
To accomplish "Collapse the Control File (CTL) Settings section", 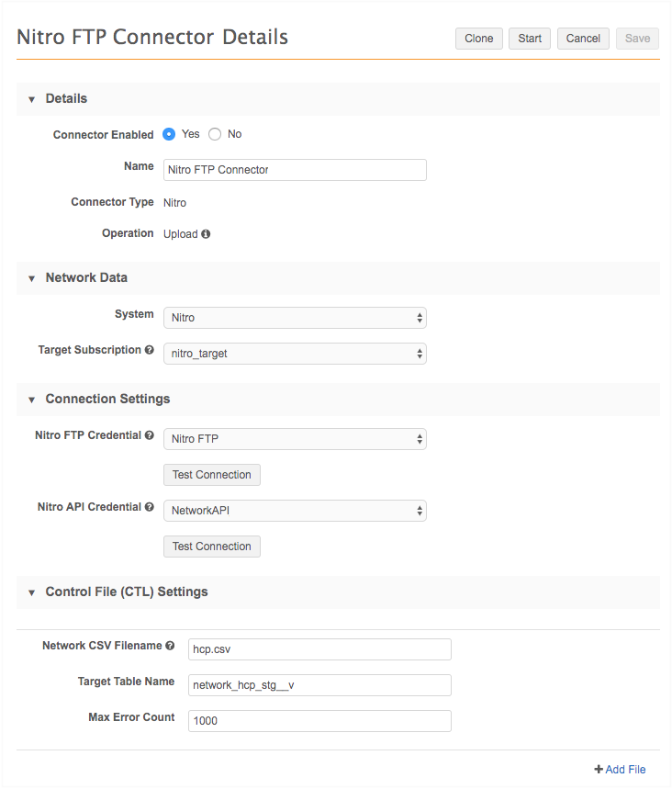I will tap(31, 592).
